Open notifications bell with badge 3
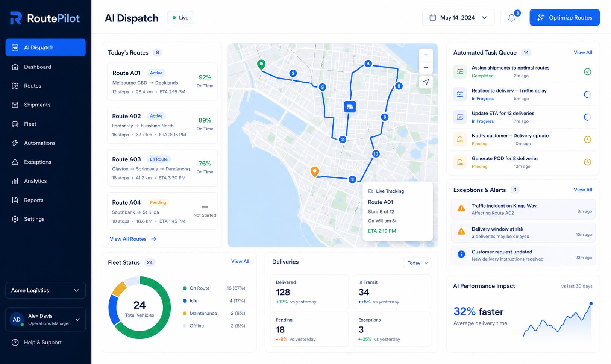 click(x=512, y=17)
